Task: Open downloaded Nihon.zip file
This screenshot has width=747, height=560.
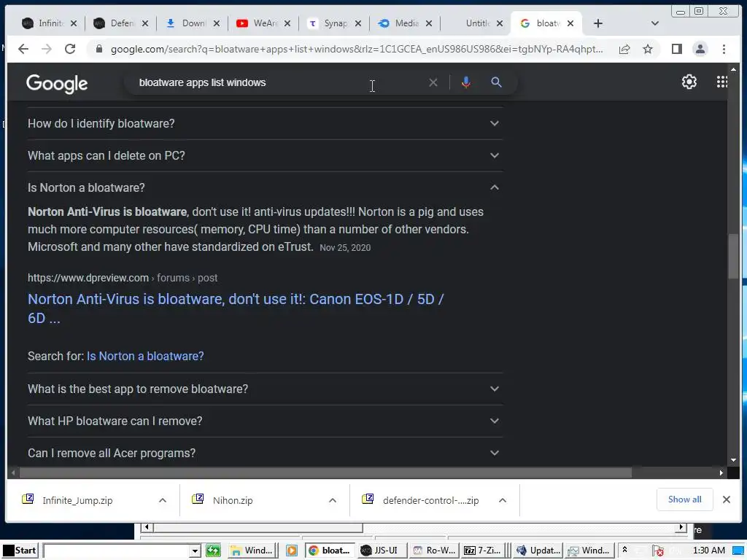Action: point(233,500)
